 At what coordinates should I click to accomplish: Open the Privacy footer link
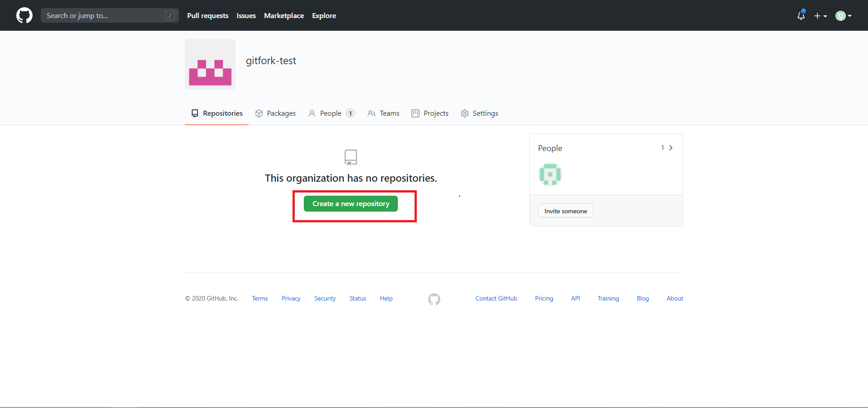point(291,299)
